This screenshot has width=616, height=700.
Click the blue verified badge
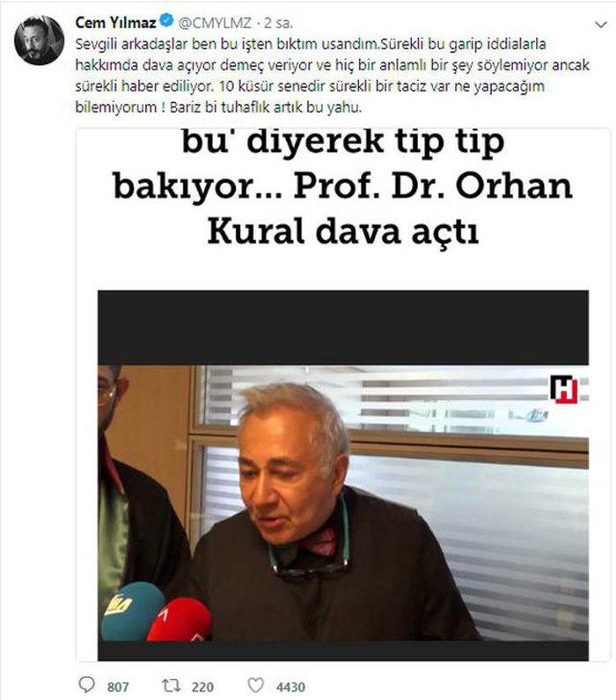(x=166, y=20)
